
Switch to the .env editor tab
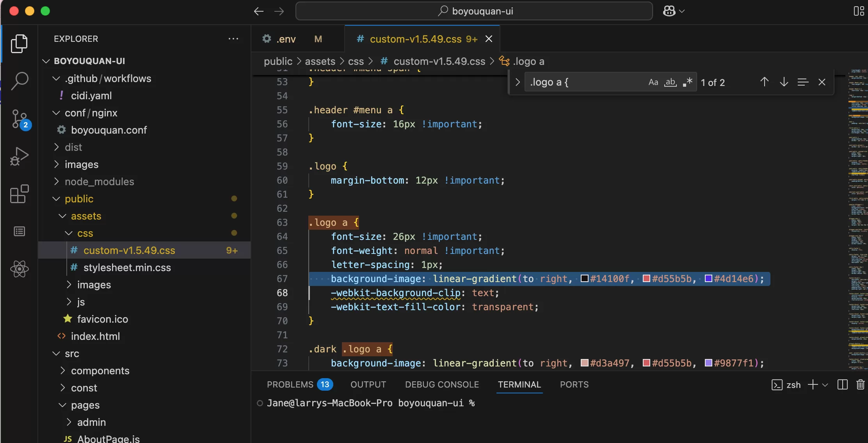click(298, 39)
